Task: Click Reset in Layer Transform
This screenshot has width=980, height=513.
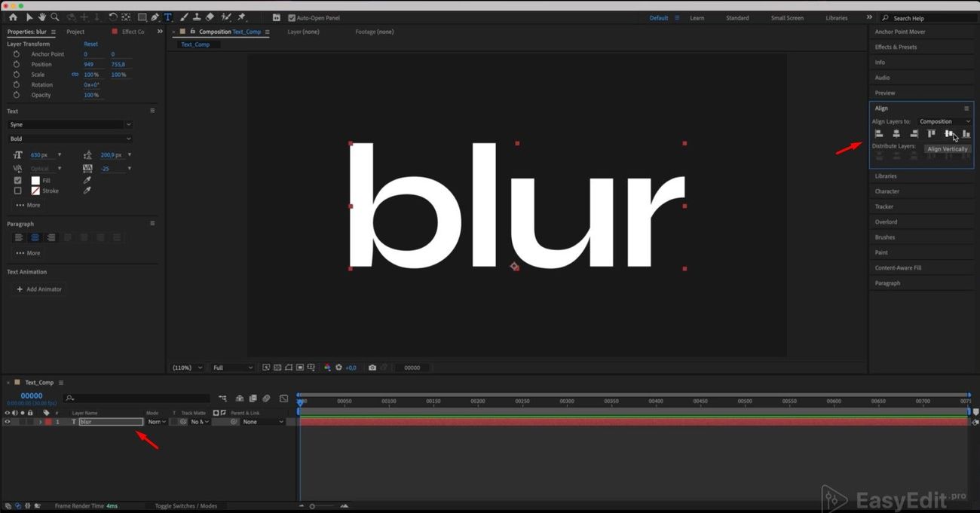Action: (x=90, y=44)
